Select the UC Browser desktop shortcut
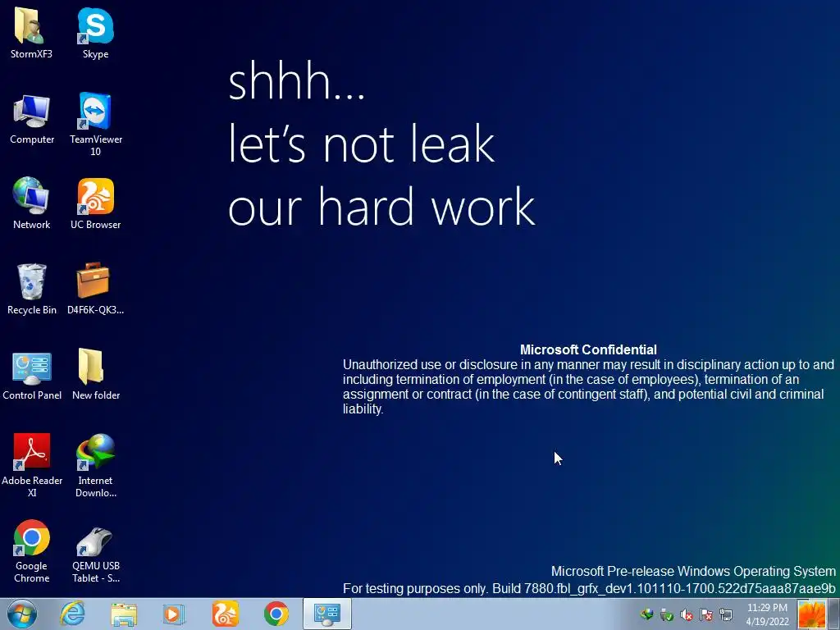Image resolution: width=840 pixels, height=630 pixels. click(95, 203)
